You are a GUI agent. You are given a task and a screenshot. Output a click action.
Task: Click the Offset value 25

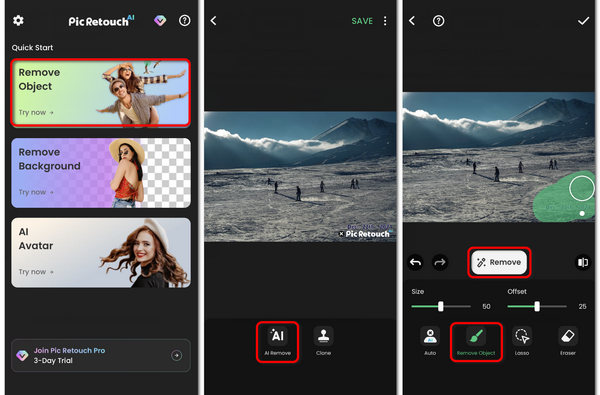(x=582, y=307)
